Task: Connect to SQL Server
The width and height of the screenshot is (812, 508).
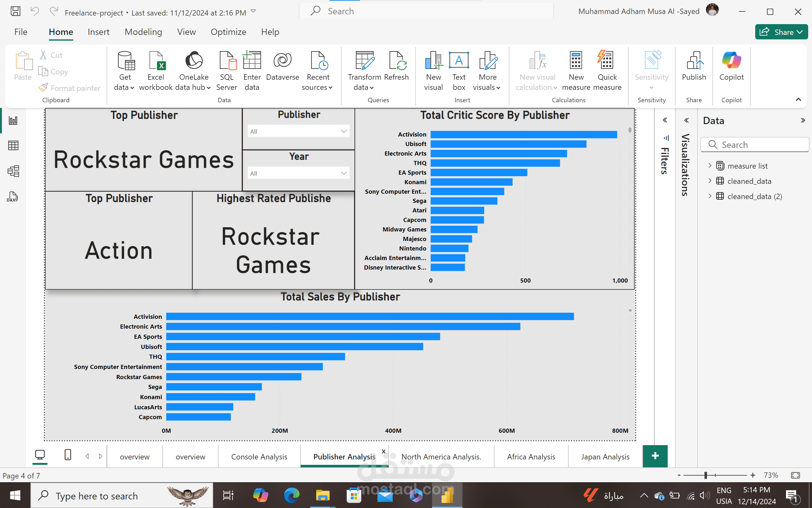Action: [x=226, y=71]
